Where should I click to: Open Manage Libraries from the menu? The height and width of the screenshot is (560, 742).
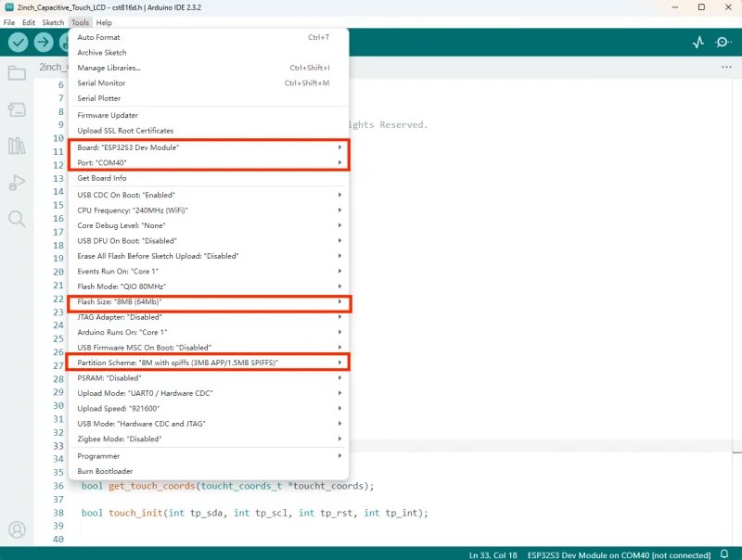[x=208, y=68]
